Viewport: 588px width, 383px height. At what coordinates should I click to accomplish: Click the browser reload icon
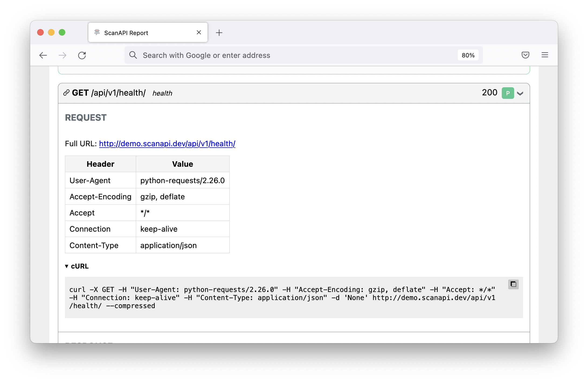click(x=82, y=55)
